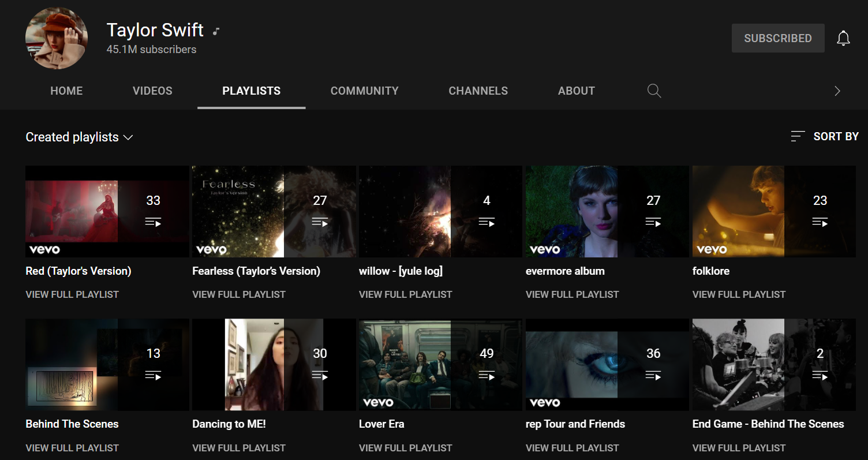Open the rep Tour and Friends eye thumbnail

[x=607, y=365]
